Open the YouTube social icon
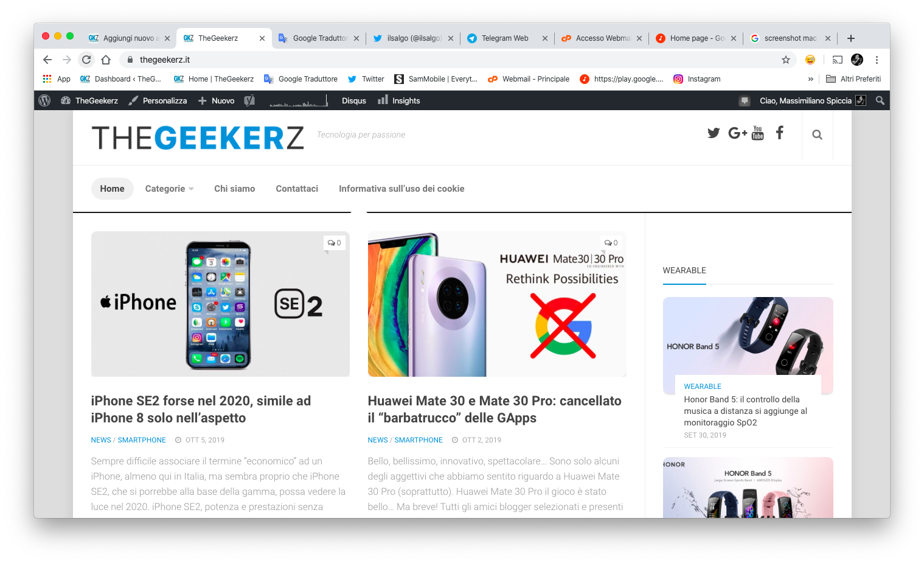 pyautogui.click(x=758, y=133)
